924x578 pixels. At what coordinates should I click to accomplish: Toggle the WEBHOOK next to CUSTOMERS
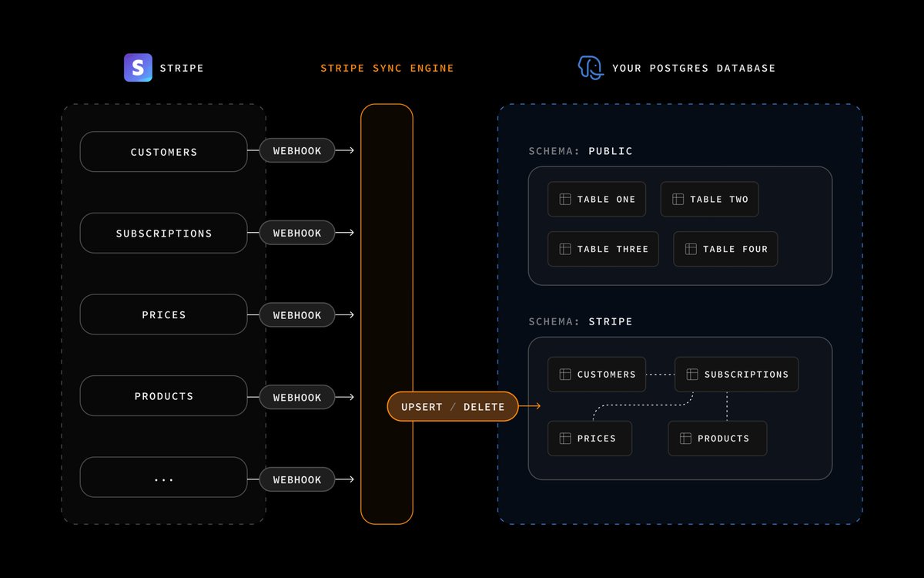(x=297, y=150)
